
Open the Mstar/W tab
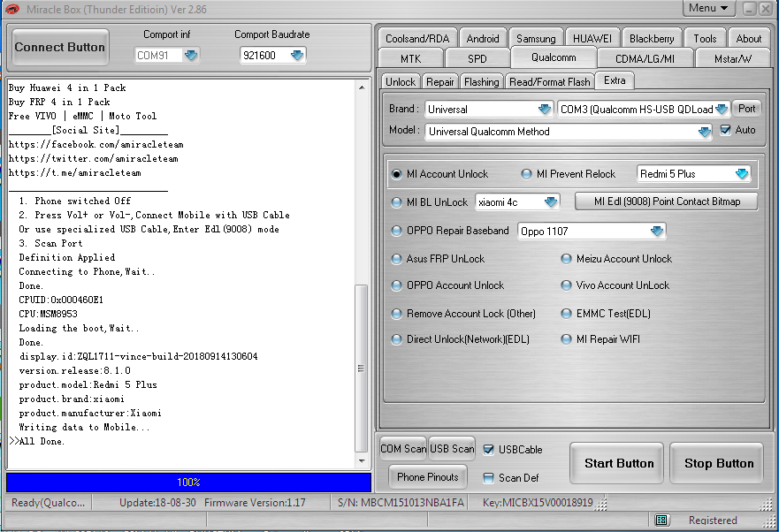point(733,58)
